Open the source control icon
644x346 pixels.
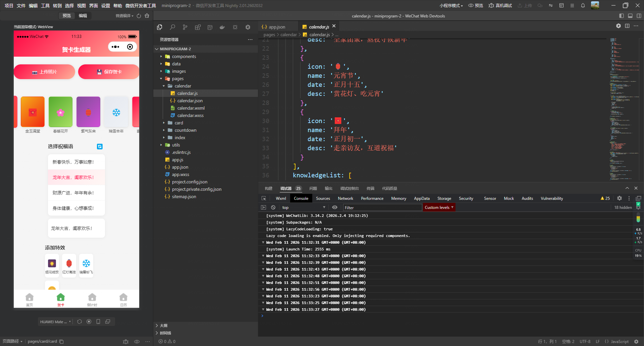coord(185,27)
